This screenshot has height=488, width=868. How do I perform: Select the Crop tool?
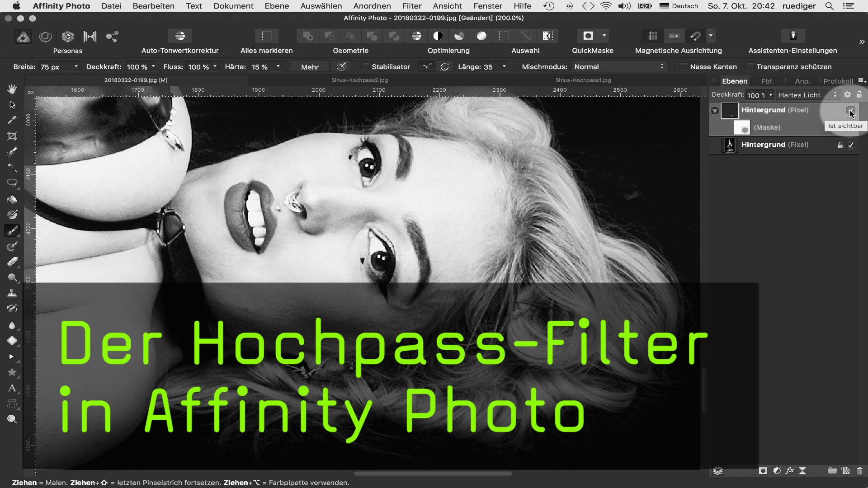12,136
